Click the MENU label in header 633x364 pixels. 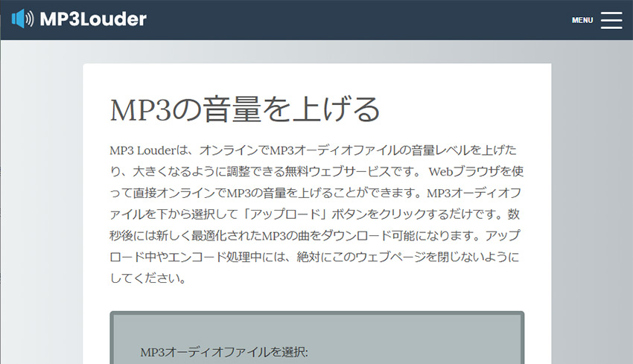(582, 20)
